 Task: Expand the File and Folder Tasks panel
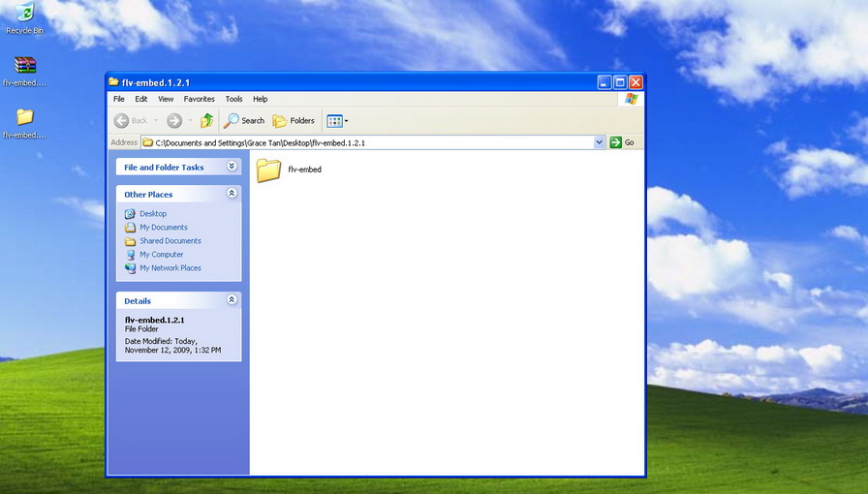[232, 167]
